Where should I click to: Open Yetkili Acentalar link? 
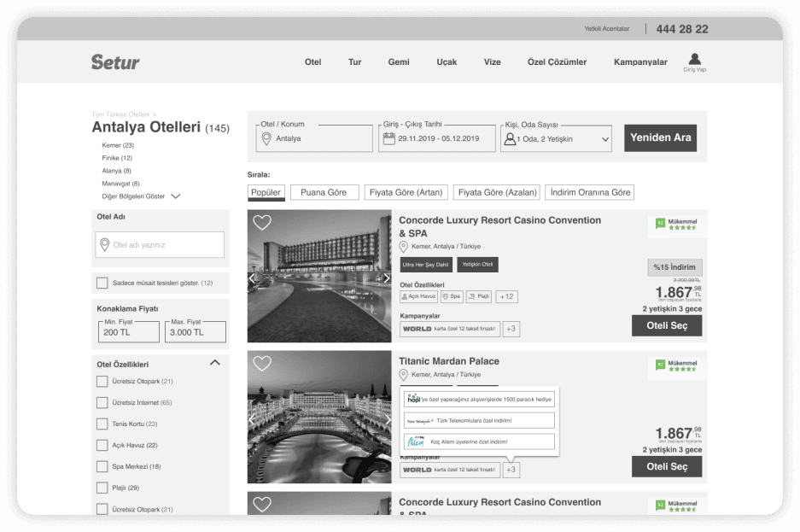click(607, 28)
